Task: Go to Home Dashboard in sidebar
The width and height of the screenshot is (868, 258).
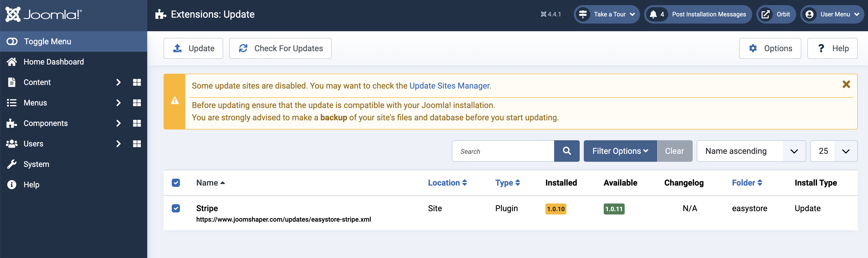Action: click(54, 62)
